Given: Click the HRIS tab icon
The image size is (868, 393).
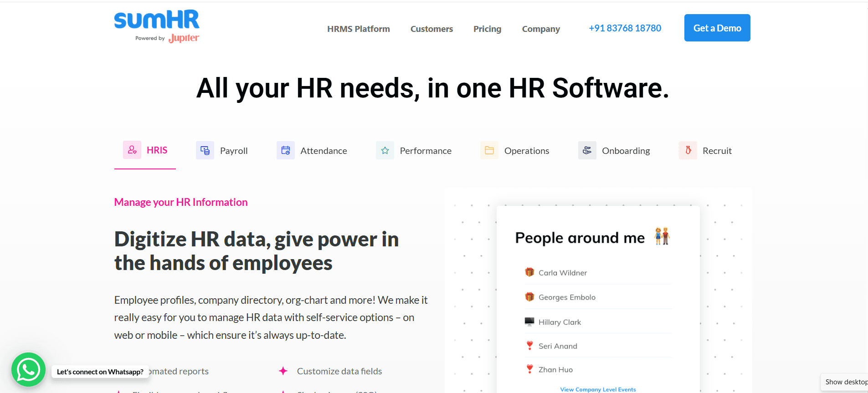Looking at the screenshot, I should tap(132, 150).
